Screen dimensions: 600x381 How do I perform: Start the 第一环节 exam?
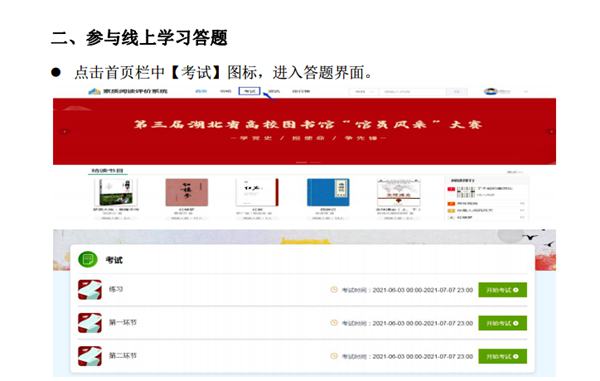(x=502, y=323)
